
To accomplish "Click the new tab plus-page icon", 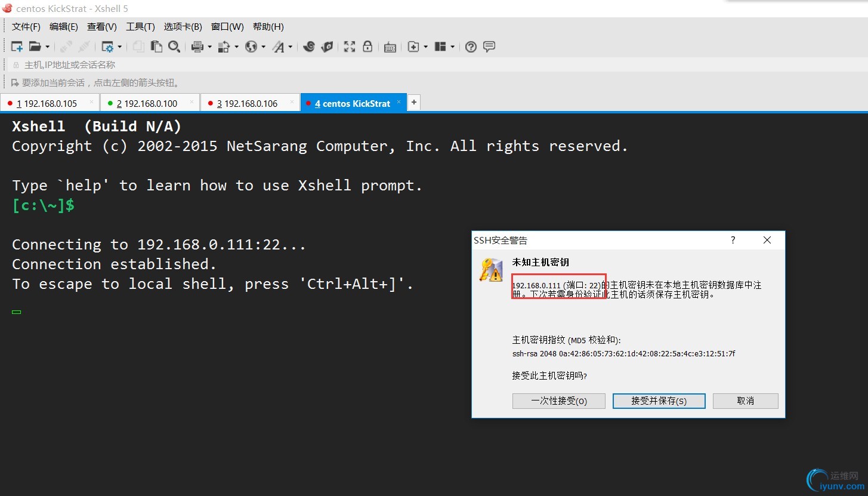I will [413, 47].
